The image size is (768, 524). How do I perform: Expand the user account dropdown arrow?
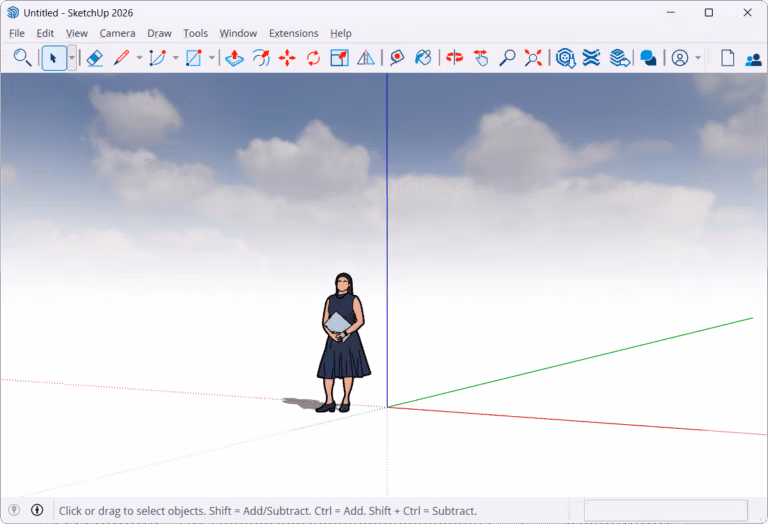(698, 58)
